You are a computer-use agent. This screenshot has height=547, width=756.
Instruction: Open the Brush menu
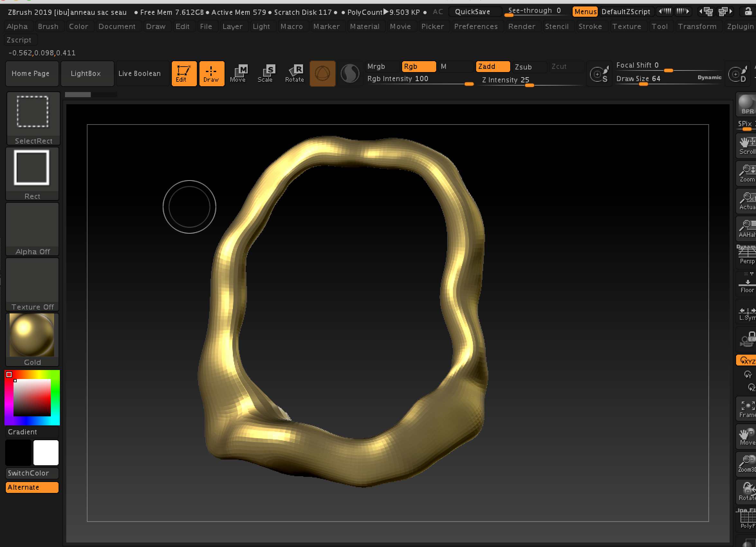47,26
